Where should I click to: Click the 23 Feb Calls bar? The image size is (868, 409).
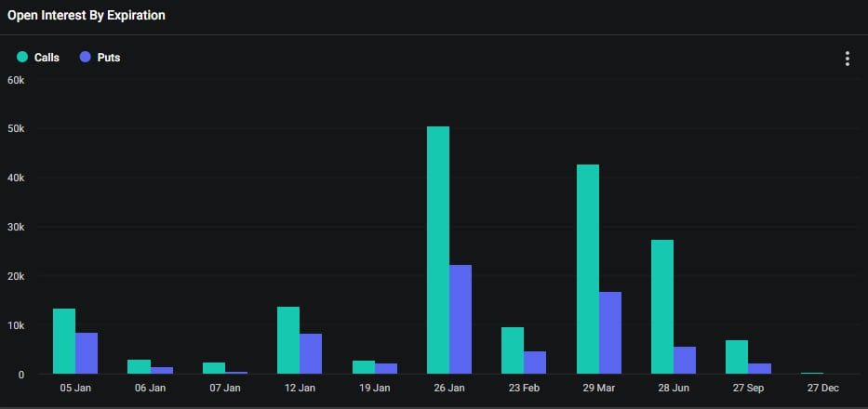coord(513,350)
